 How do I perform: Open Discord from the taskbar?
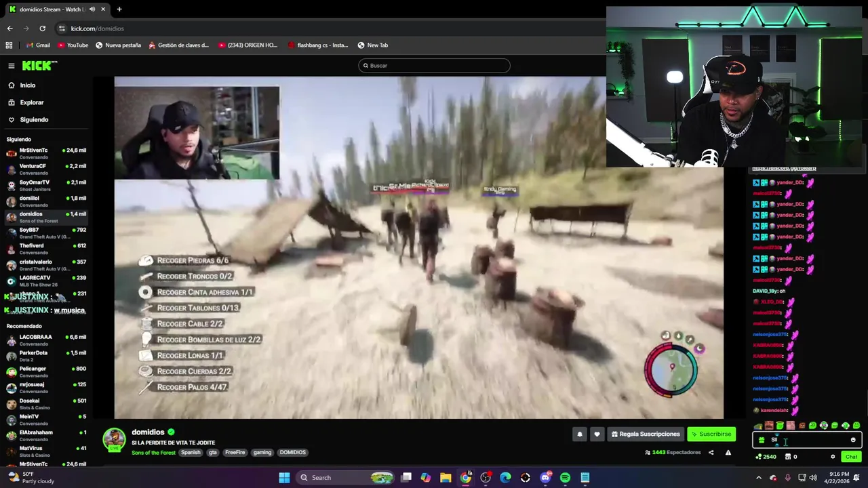(x=545, y=478)
